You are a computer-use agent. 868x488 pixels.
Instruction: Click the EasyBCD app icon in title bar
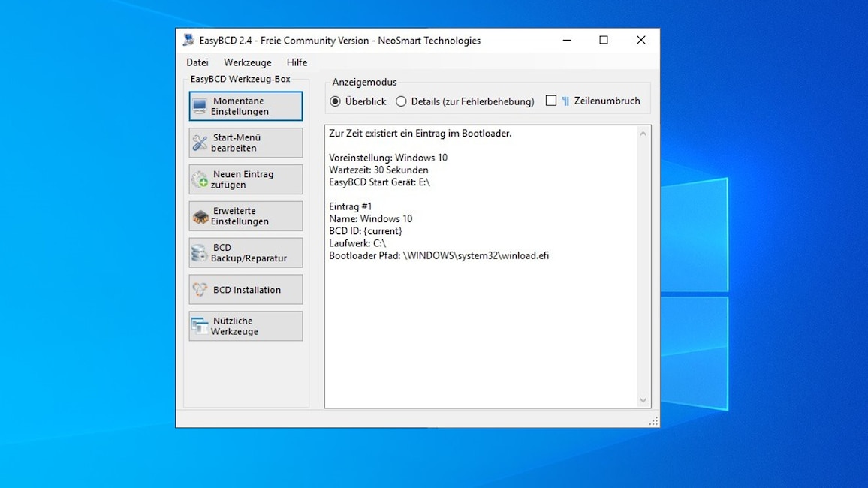point(188,41)
